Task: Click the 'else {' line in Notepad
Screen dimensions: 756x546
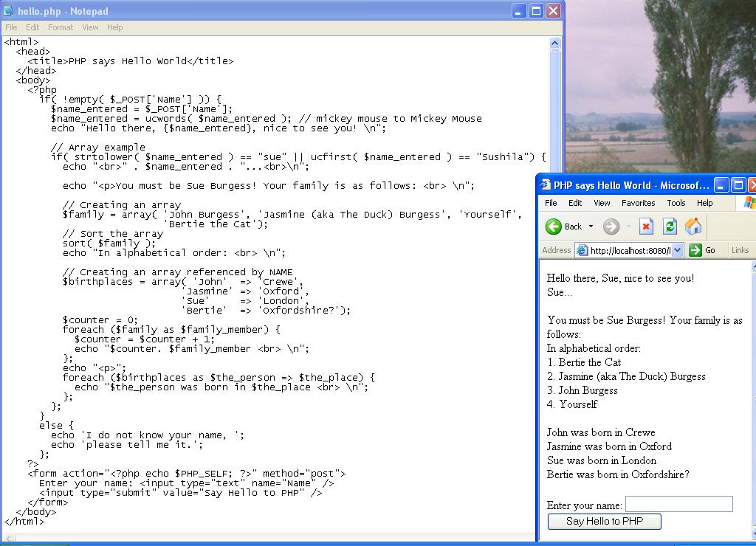Action: click(56, 426)
